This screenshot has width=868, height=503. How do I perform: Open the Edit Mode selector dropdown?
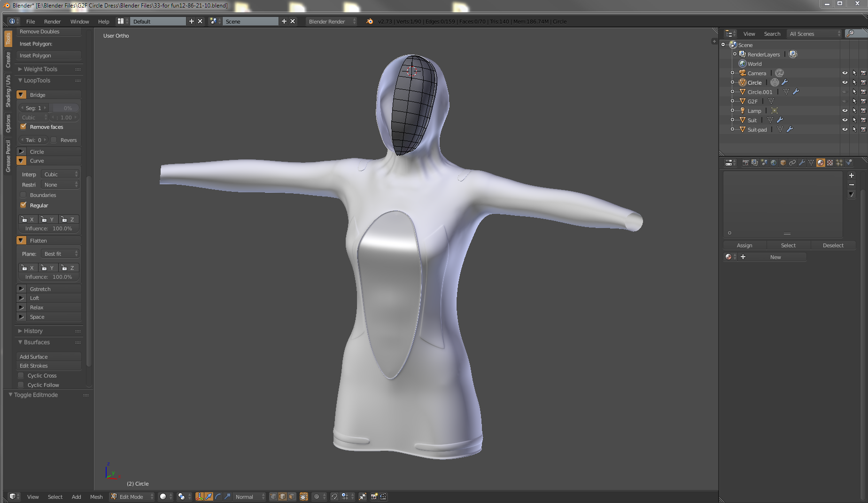click(x=132, y=496)
